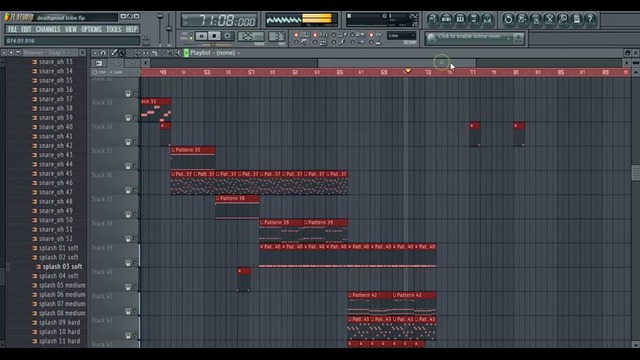Open the VIEW menu
Image resolution: width=640 pixels, height=360 pixels.
[71, 29]
